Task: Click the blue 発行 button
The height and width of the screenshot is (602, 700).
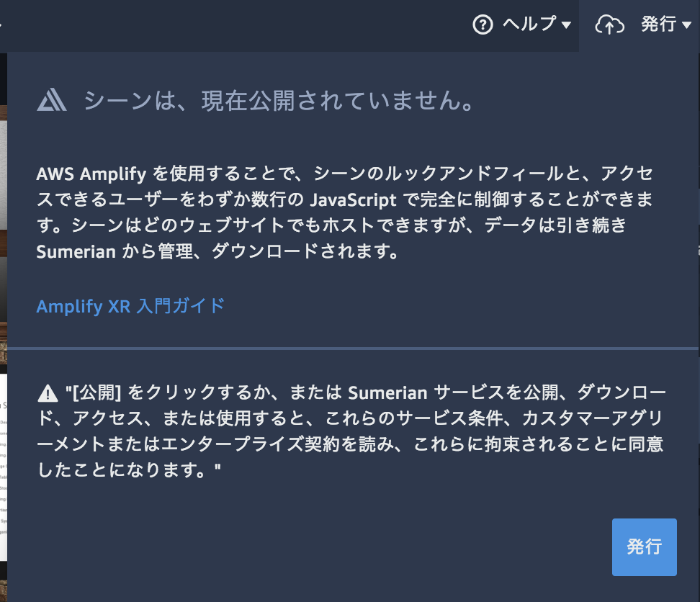Action: 645,547
